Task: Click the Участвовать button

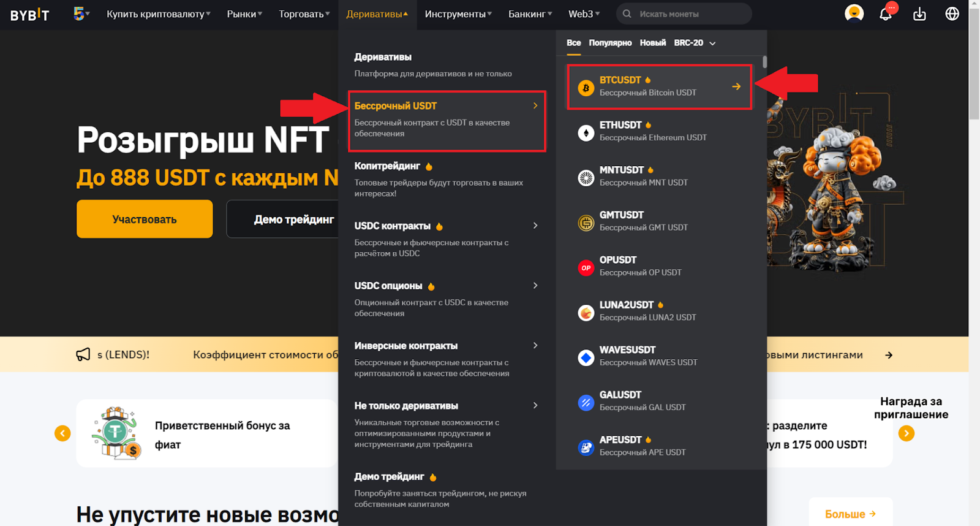Action: click(145, 219)
